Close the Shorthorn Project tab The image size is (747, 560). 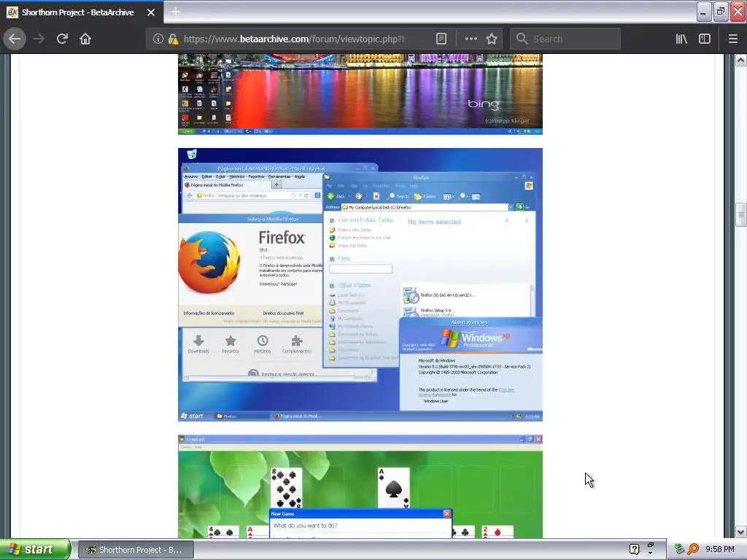(x=151, y=12)
